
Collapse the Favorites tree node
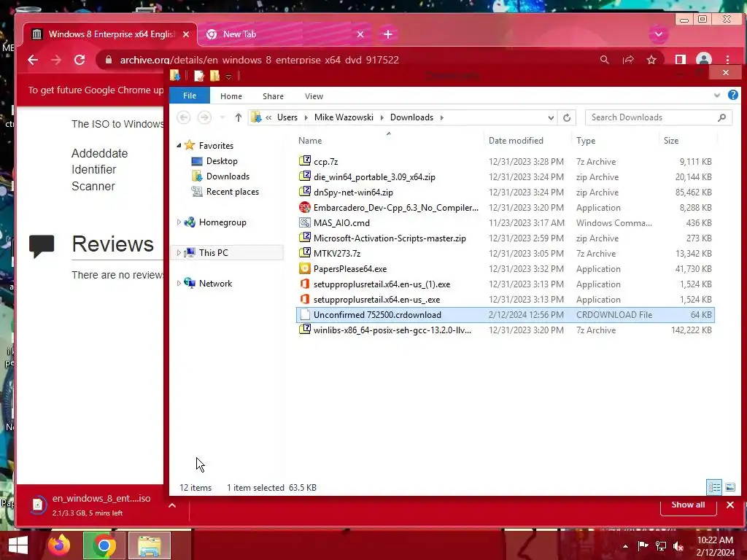coord(179,145)
